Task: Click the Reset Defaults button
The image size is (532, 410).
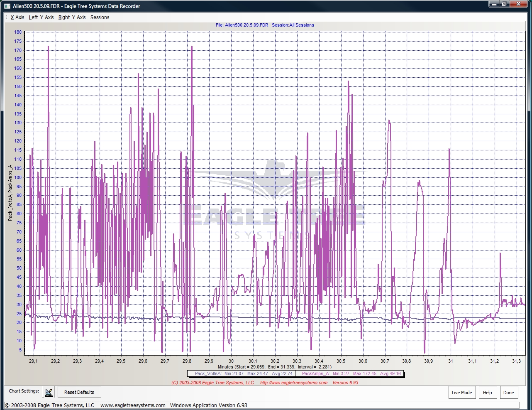Action: tap(79, 392)
